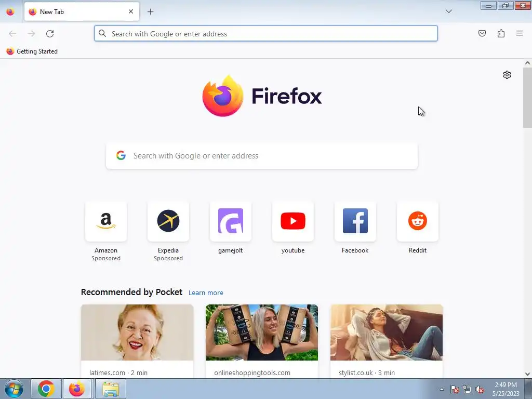
Task: Click the 'stylist.co.uk · 3 min' text
Action: 367,373
